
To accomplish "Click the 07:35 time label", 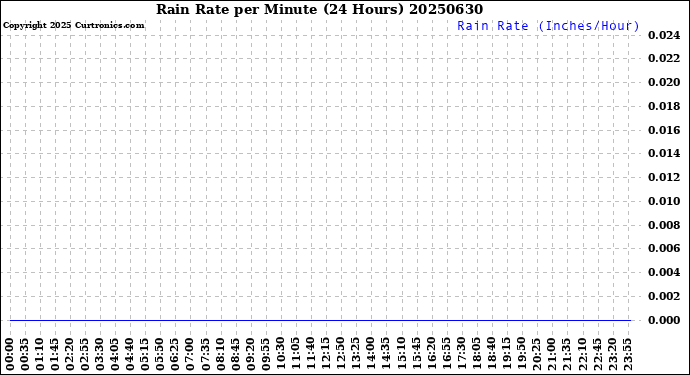I will (206, 355).
